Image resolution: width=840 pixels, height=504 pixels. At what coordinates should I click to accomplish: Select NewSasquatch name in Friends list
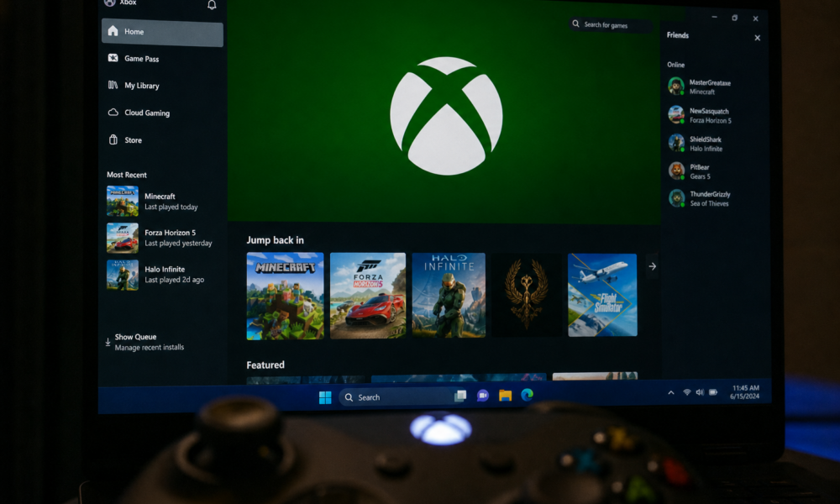click(709, 111)
